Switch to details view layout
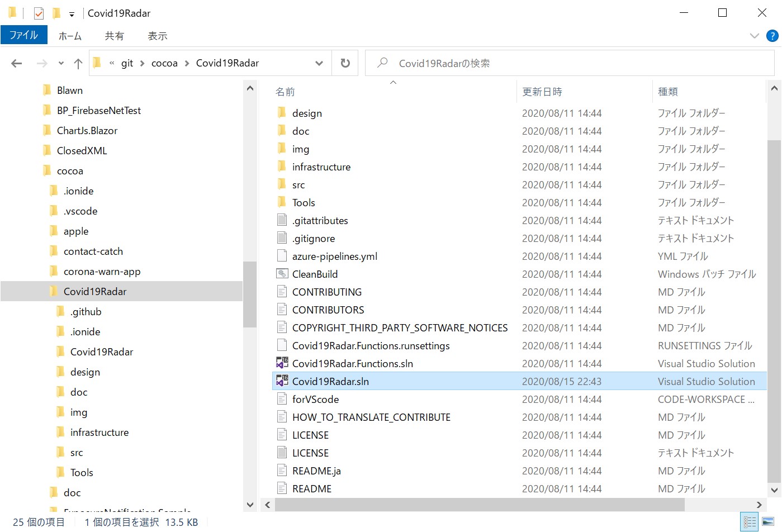 pos(750,522)
